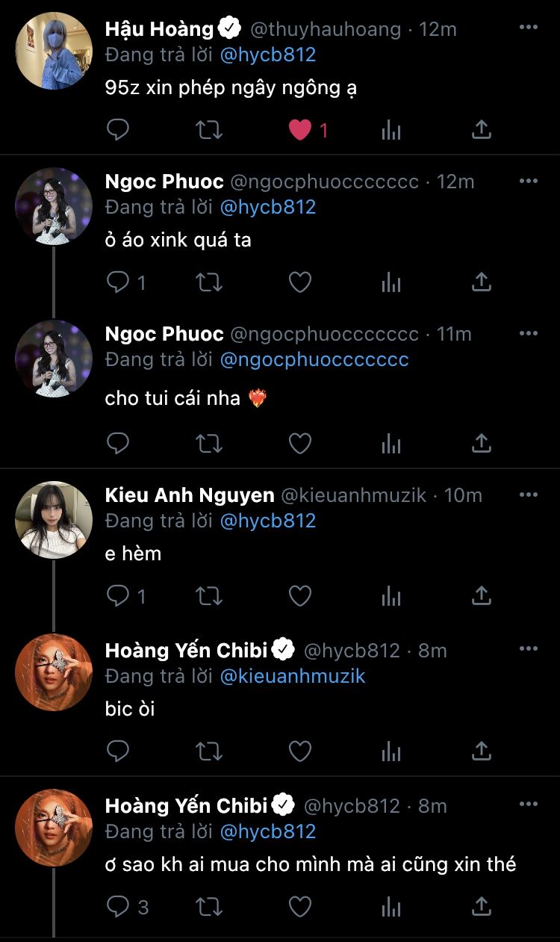View analytics for 'bic òi' tweet

[x=391, y=751]
